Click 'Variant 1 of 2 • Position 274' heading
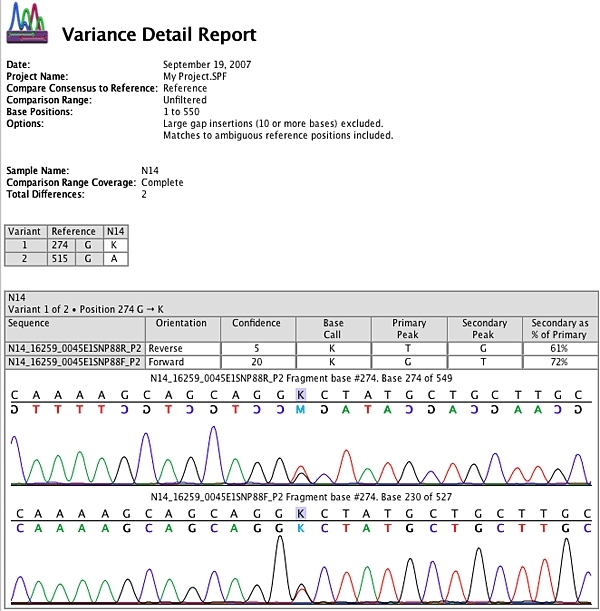The image size is (600, 611). click(86, 309)
